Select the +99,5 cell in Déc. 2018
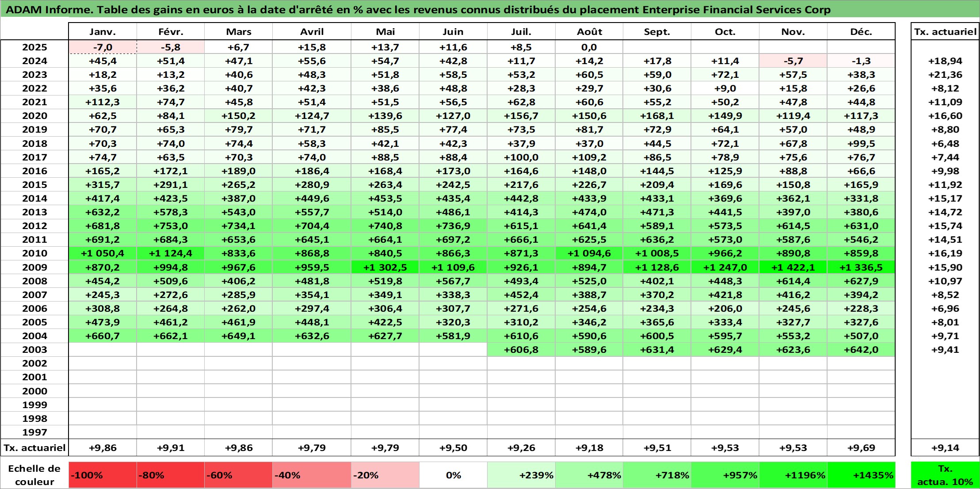The width and height of the screenshot is (980, 489). coord(861,144)
